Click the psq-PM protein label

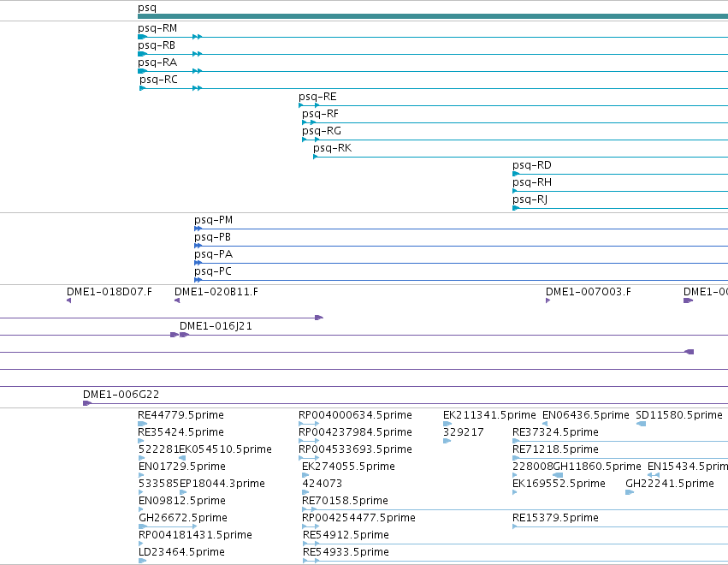[214, 220]
